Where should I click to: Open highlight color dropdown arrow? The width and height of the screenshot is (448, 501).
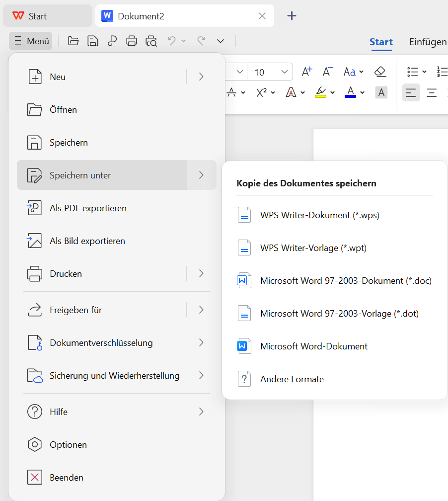click(332, 93)
